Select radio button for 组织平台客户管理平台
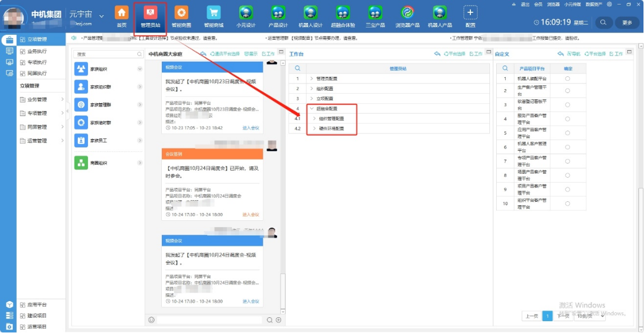Screen dimensions: 644x333 click(567, 203)
